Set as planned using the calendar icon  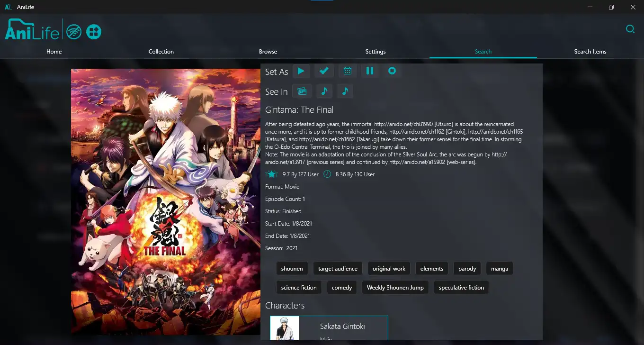(x=348, y=71)
